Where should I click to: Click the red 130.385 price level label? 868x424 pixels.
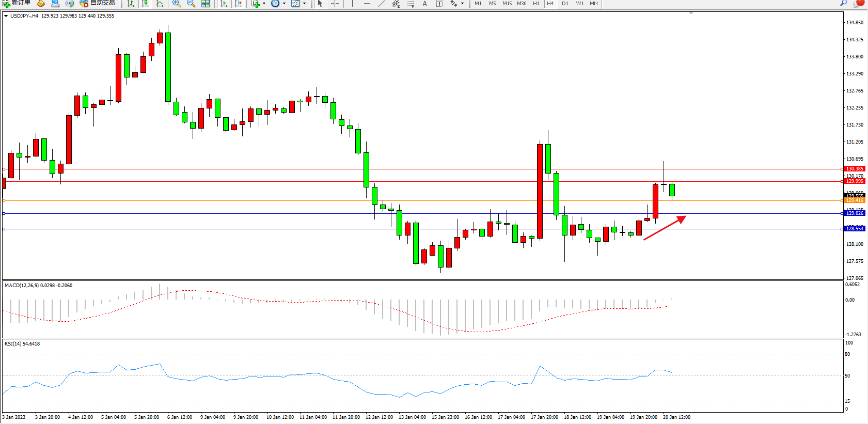(x=855, y=169)
